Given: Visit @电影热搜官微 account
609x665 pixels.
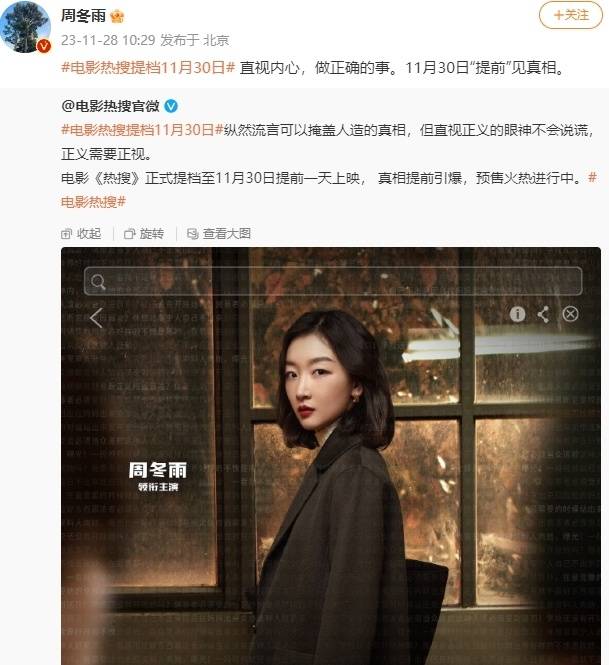Looking at the screenshot, I should (x=111, y=106).
